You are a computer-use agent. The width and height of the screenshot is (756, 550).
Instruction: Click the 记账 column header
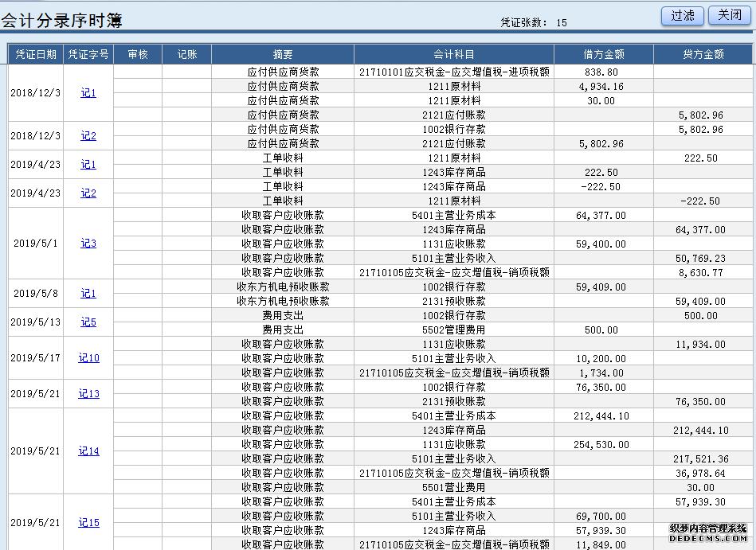click(x=187, y=54)
